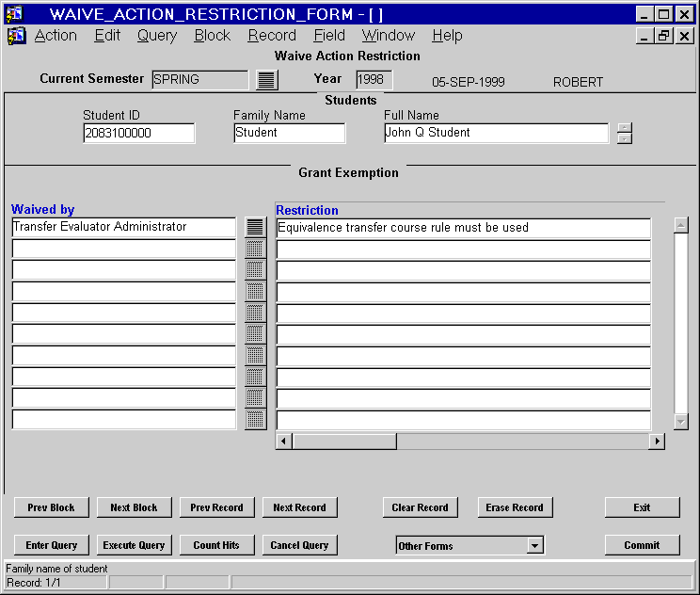Viewport: 700px width, 595px height.
Task: Open the Query menu
Action: (x=157, y=35)
